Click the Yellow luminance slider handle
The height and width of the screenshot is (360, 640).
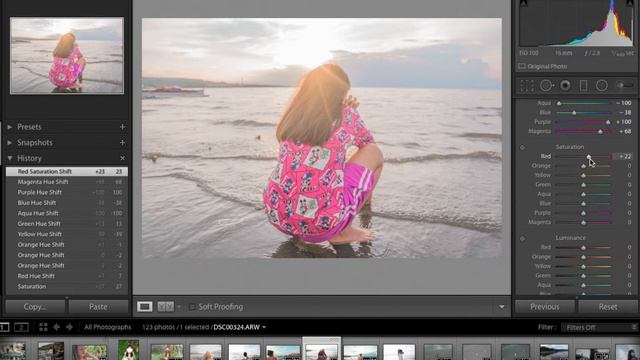click(583, 267)
